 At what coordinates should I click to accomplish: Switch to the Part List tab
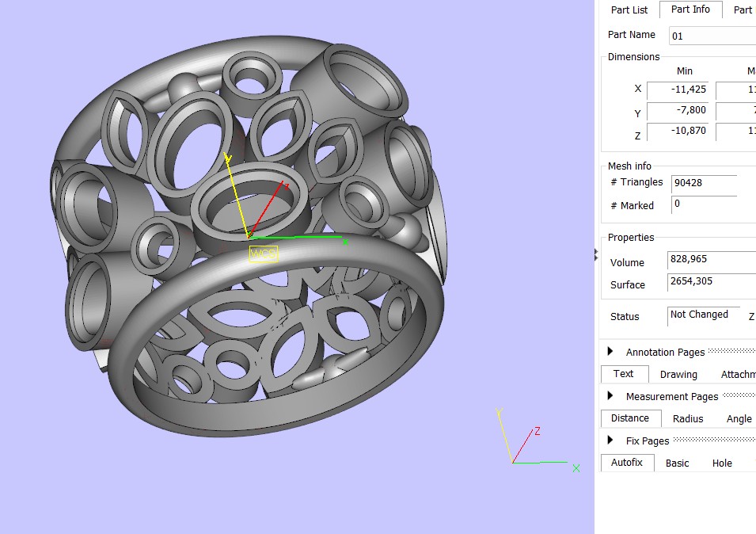pyautogui.click(x=629, y=10)
